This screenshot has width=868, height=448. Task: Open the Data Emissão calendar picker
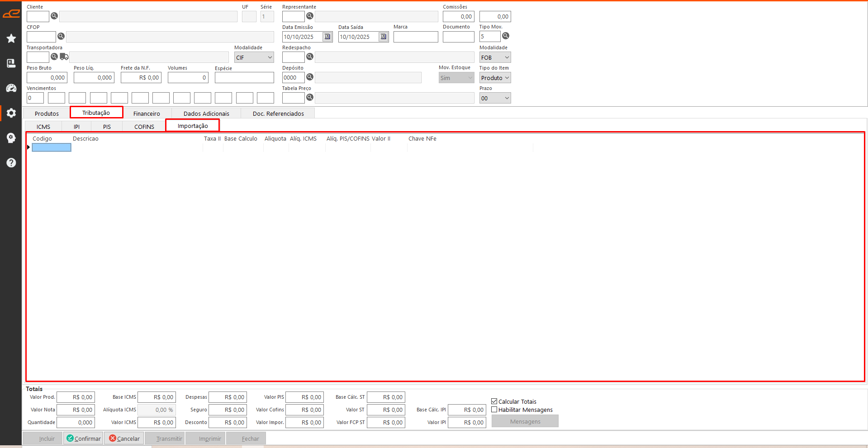coord(327,37)
